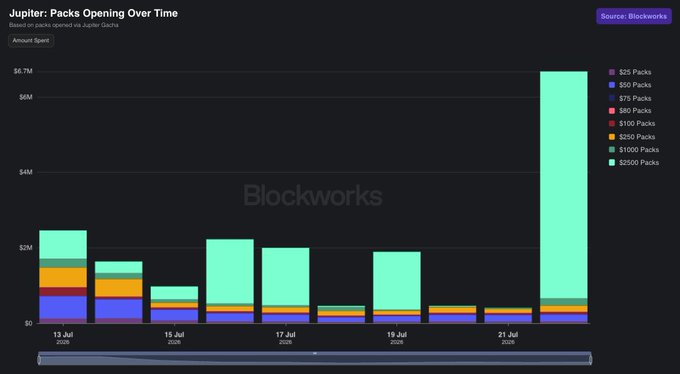Click the right handle of the range slider

(590, 359)
